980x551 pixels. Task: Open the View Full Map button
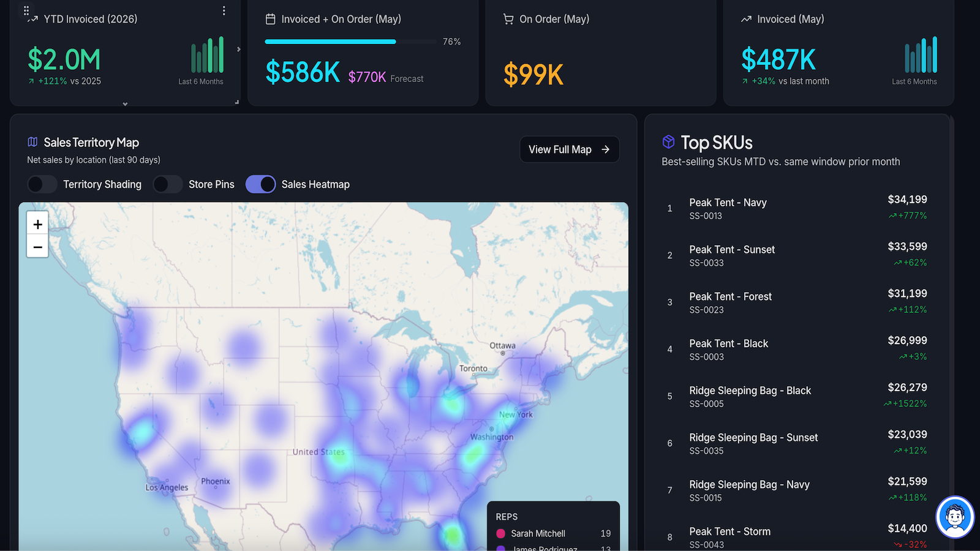570,149
